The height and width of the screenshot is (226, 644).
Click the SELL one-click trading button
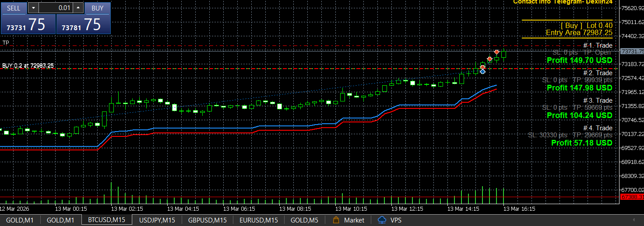[x=14, y=8]
